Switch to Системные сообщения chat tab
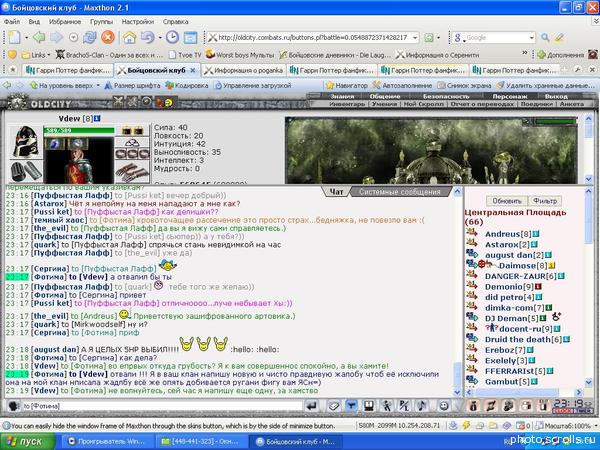The image size is (600, 450). (x=399, y=192)
